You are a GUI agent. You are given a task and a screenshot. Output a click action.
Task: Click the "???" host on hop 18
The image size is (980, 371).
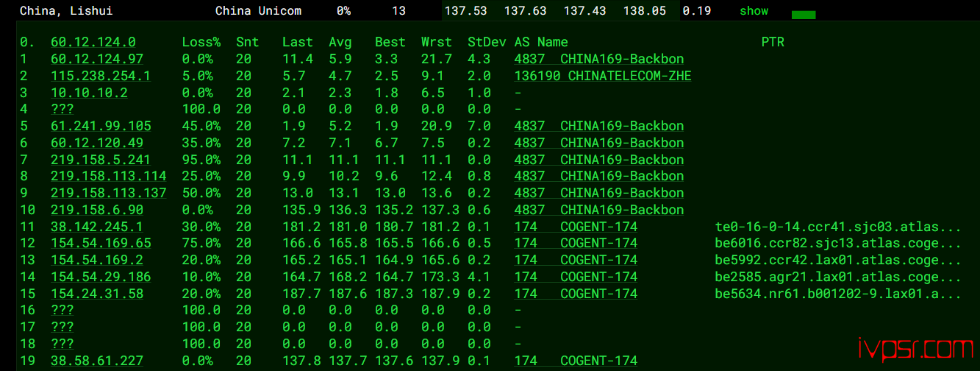click(62, 344)
